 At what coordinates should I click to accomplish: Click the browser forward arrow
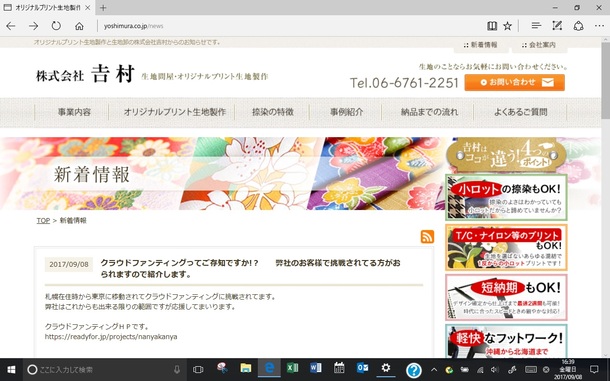(34, 26)
